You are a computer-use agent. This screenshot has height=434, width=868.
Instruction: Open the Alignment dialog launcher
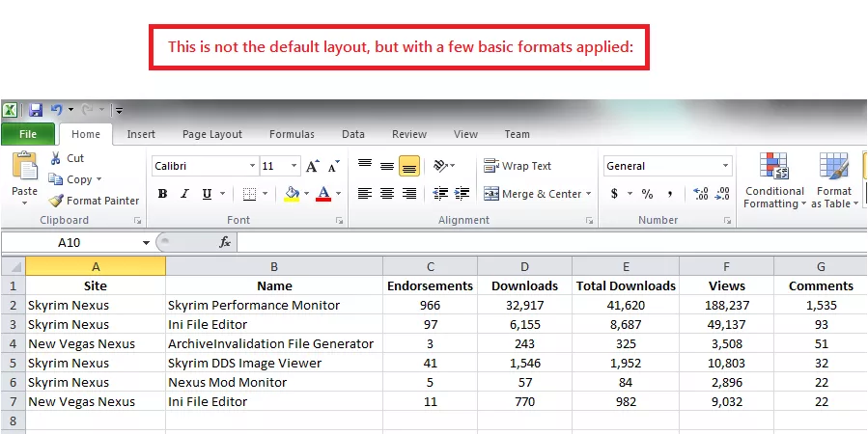point(590,221)
